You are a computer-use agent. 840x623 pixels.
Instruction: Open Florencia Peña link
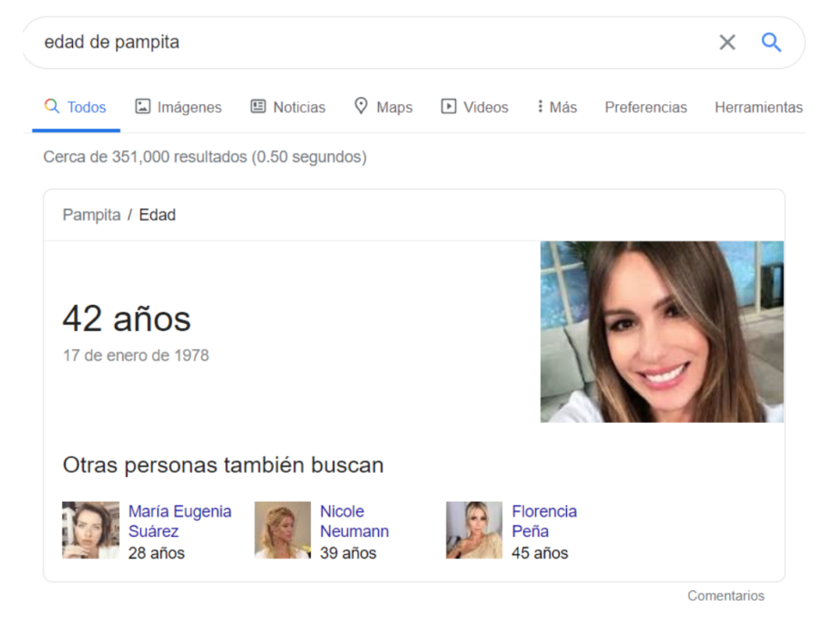tap(544, 521)
